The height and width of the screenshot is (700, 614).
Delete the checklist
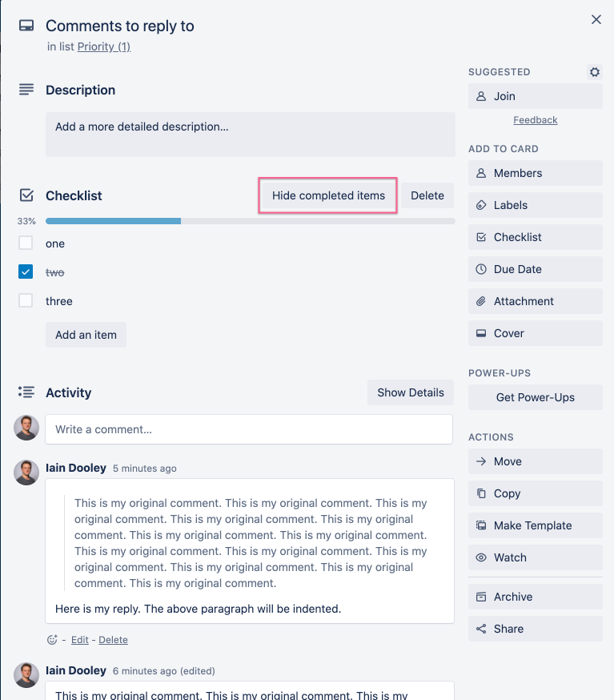427,195
